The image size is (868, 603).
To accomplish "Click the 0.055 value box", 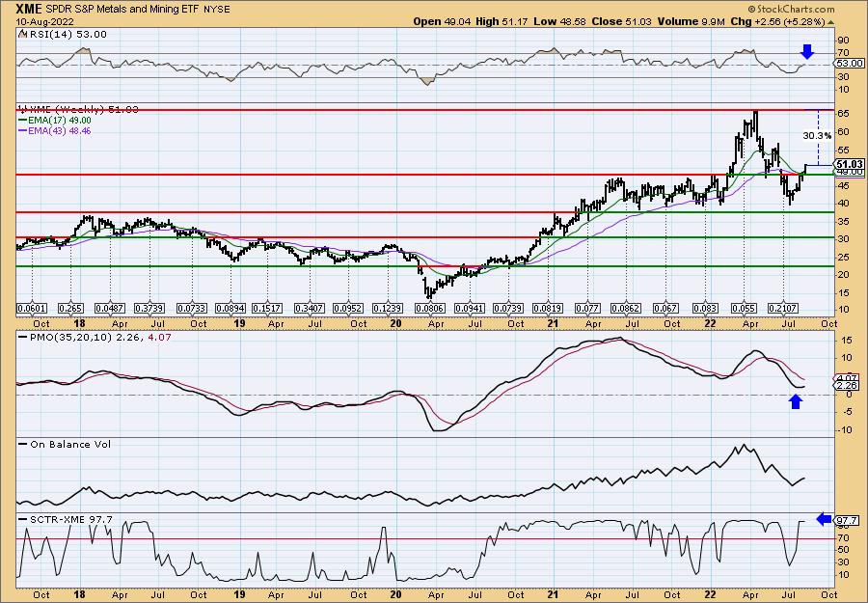I will pyautogui.click(x=744, y=309).
